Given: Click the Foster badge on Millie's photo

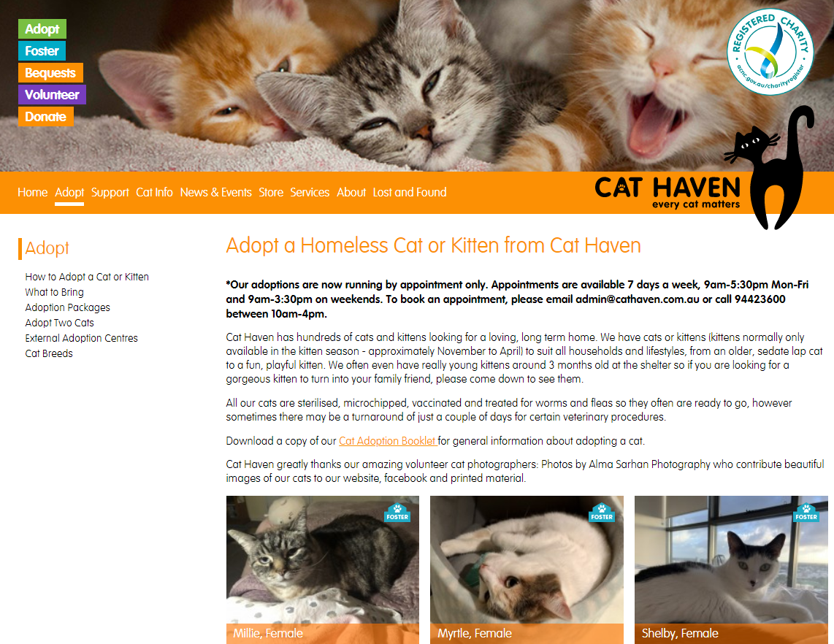Looking at the screenshot, I should click(397, 512).
